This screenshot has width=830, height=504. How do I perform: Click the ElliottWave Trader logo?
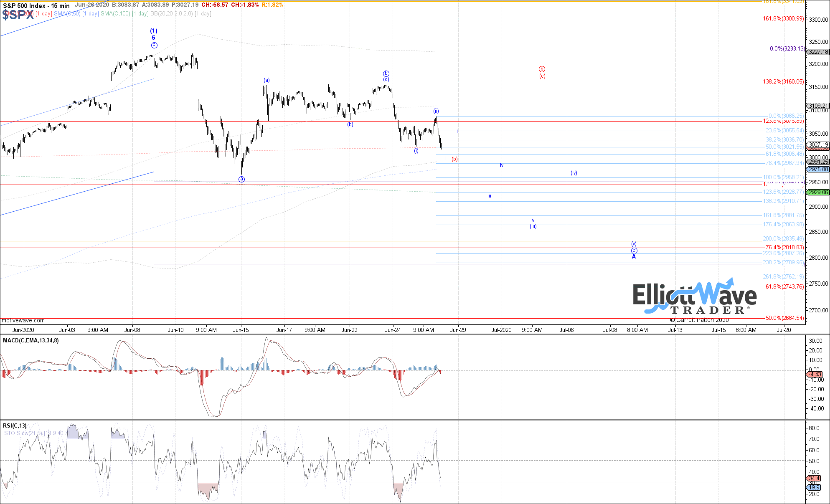(x=694, y=297)
